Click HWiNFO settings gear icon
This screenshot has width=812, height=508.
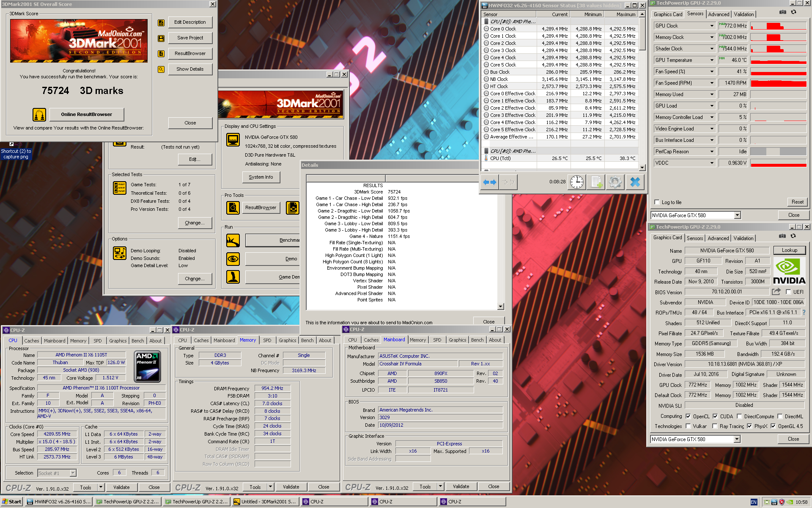[615, 182]
